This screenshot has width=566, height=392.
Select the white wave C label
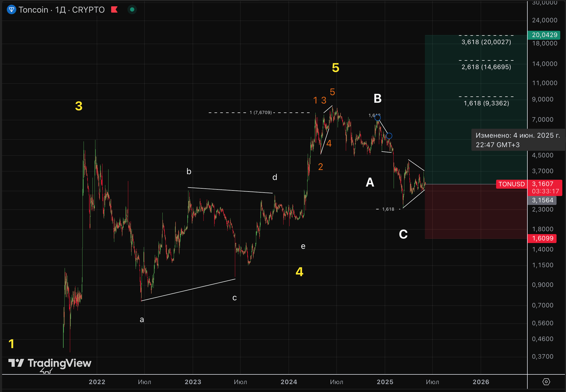[403, 234]
